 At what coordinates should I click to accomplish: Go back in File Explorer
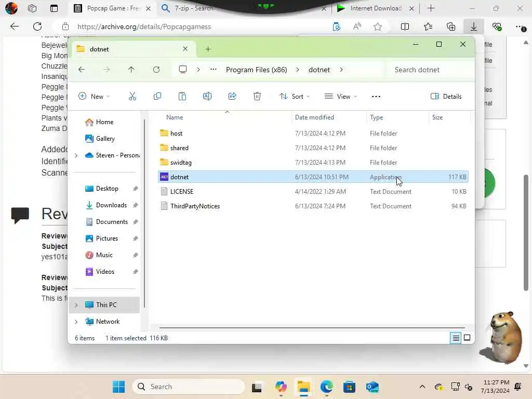82,70
